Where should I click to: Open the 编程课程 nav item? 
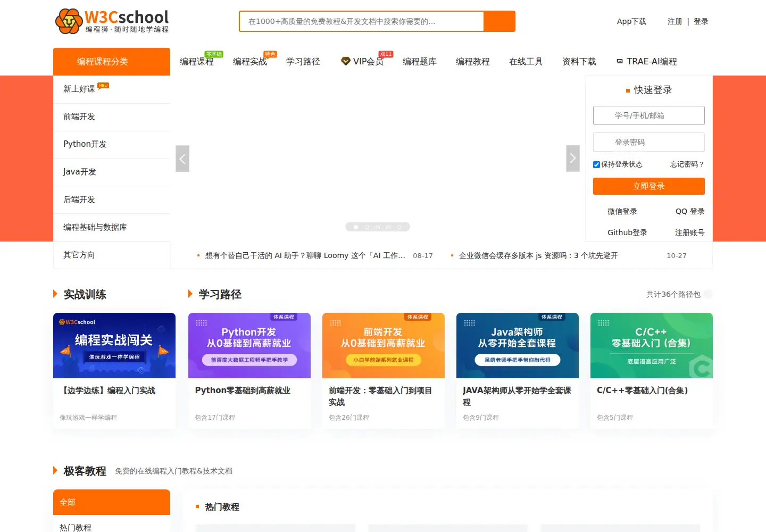(197, 62)
